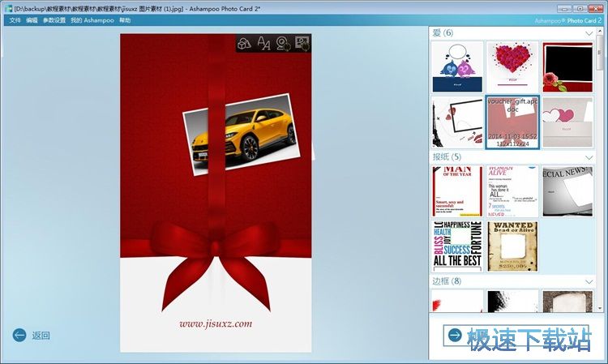Select the two love birds template
The height and width of the screenshot is (364, 608).
coord(457,67)
